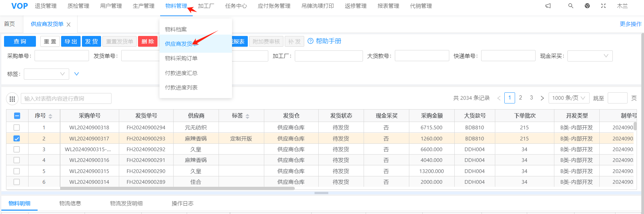Click the theme palette icon in header
This screenshot has height=214, width=644.
[587, 6]
